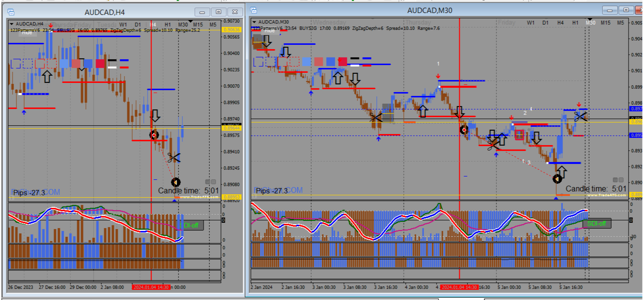
Task: Click scissors icon in H4 window chart
Action: click(174, 157)
